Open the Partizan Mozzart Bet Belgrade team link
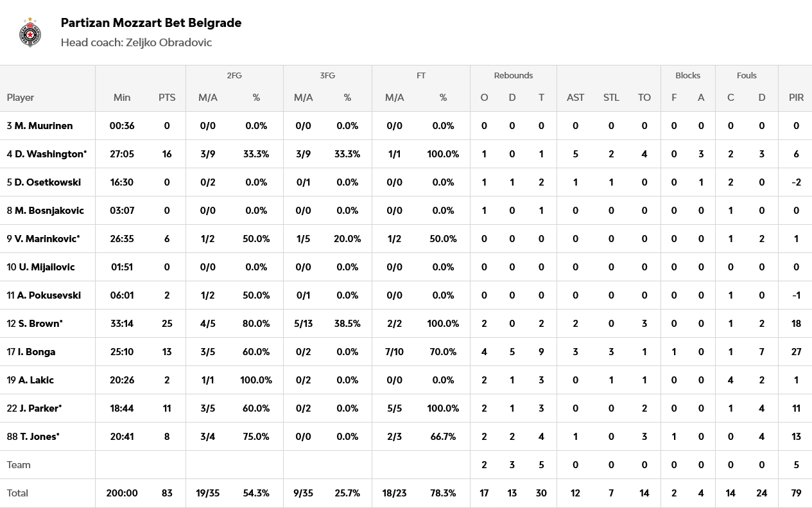Viewport: 812px width, 508px height. 151,23
